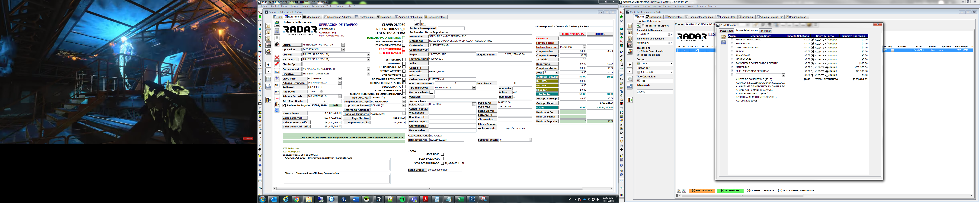Click the Windows Start button
This screenshot has height=203, width=980.
(262, 199)
